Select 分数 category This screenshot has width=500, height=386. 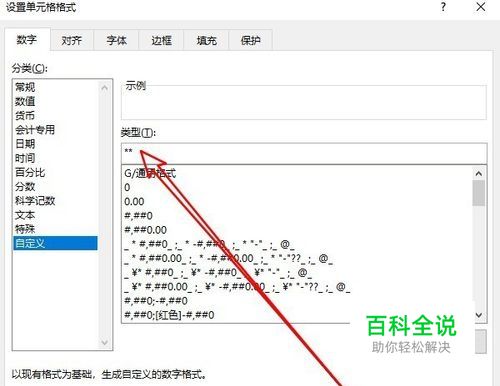tap(55, 187)
